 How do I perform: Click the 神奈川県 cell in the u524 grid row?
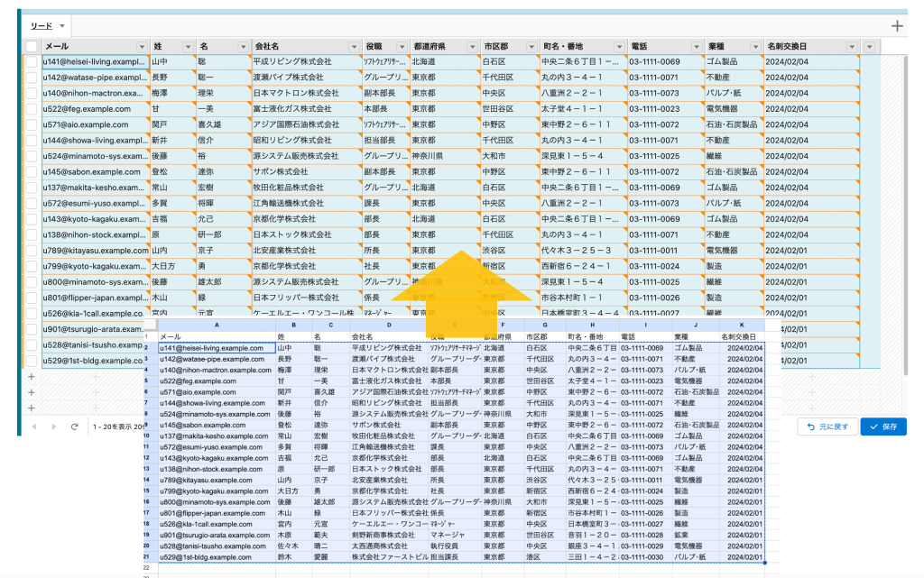click(x=445, y=156)
